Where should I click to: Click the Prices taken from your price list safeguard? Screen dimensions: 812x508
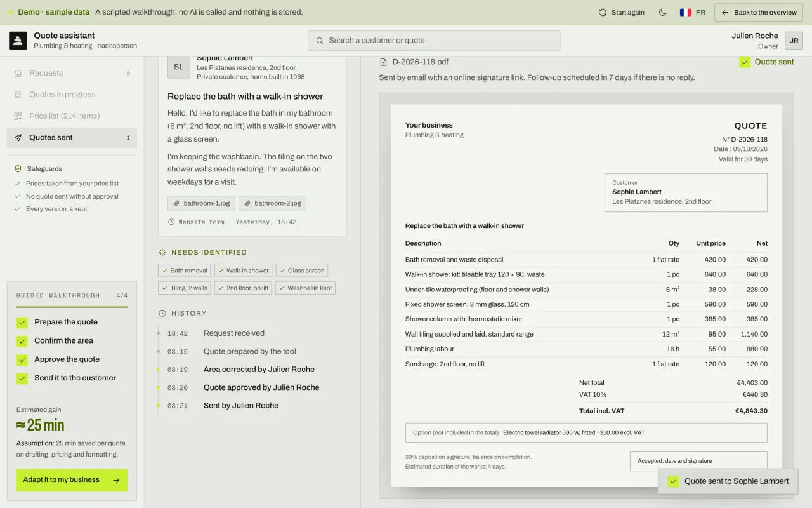pos(72,184)
